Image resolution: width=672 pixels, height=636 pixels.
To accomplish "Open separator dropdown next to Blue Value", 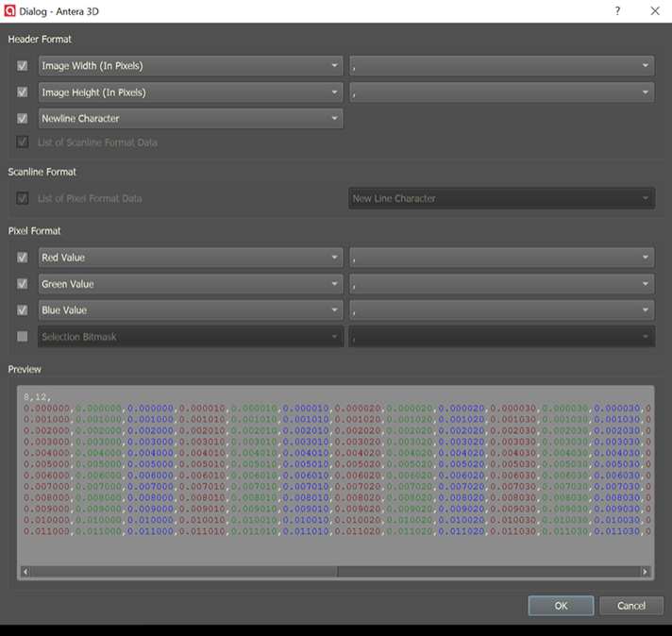I will pyautogui.click(x=502, y=310).
